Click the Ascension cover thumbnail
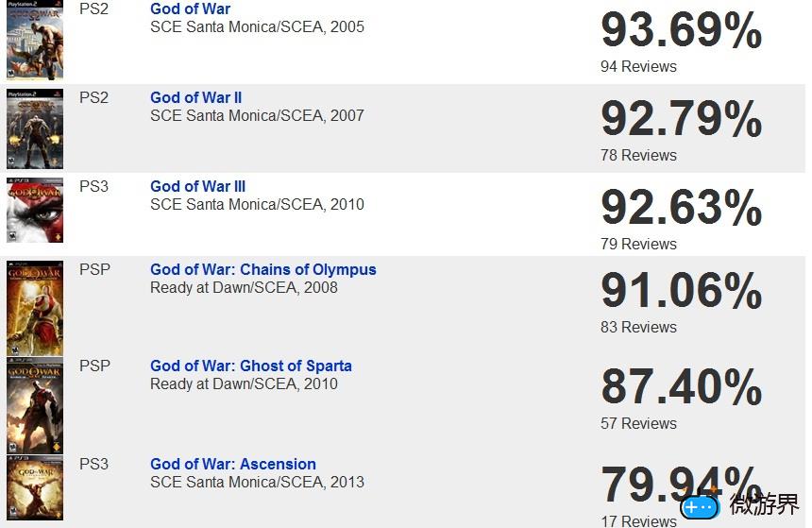Screen dimensions: 812x528 [35, 487]
